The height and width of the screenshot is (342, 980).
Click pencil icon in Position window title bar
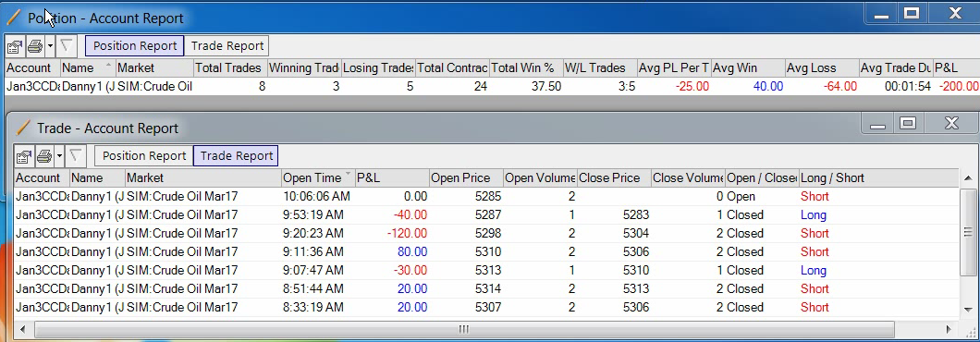pyautogui.click(x=14, y=18)
